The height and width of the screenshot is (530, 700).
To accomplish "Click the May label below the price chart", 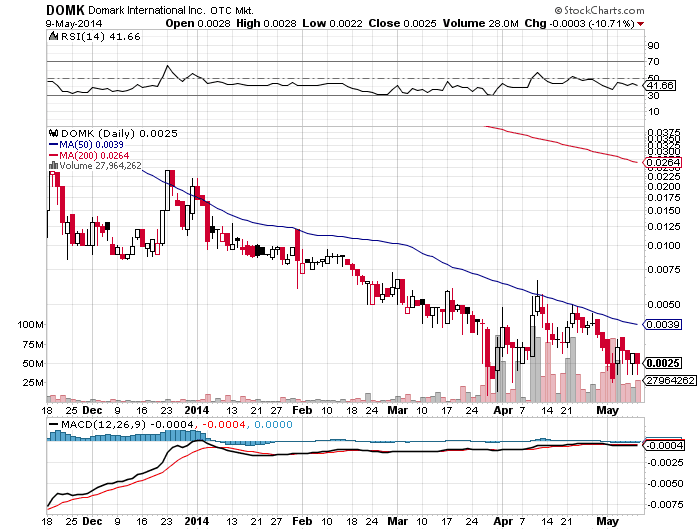I will [x=607, y=410].
